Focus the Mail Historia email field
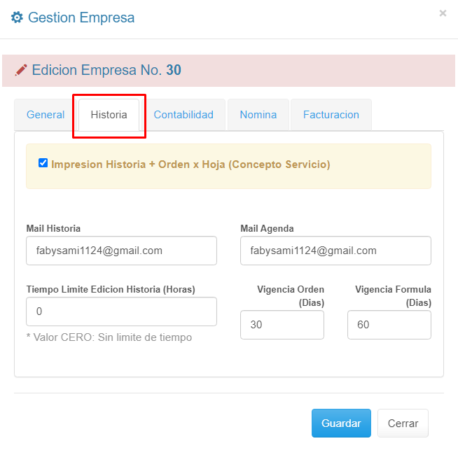458x476 pixels. (121, 251)
